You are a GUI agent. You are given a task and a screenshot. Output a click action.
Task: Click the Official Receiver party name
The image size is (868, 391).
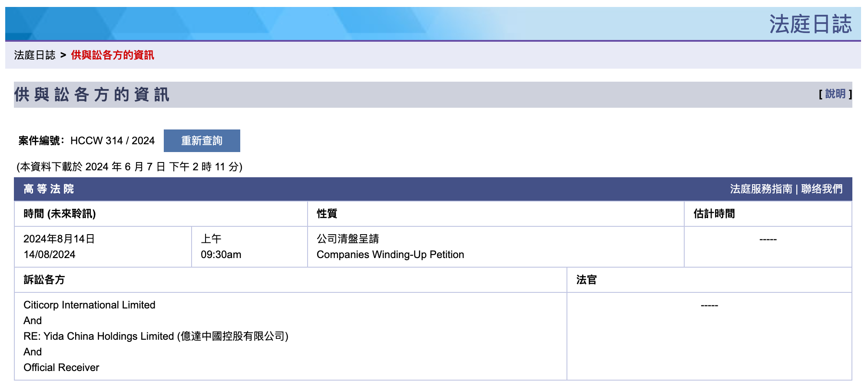(x=61, y=368)
